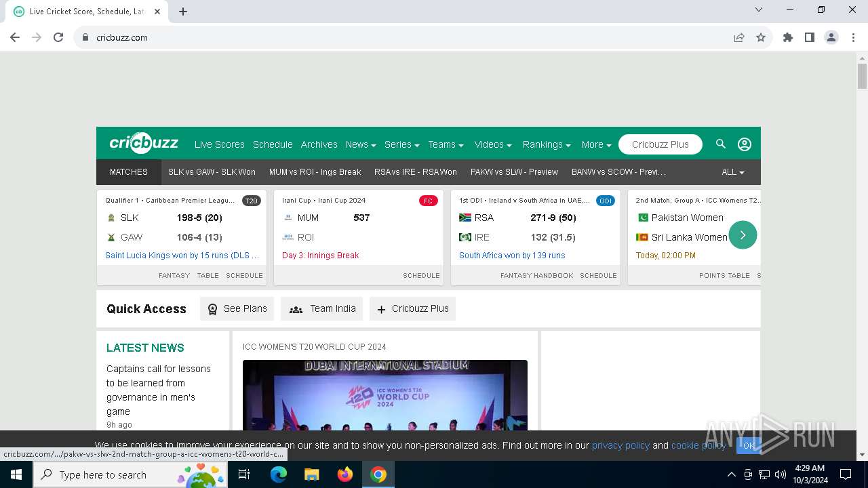868x488 pixels.
Task: Open SLK vs GAW - SLK Won match link
Action: coord(212,172)
